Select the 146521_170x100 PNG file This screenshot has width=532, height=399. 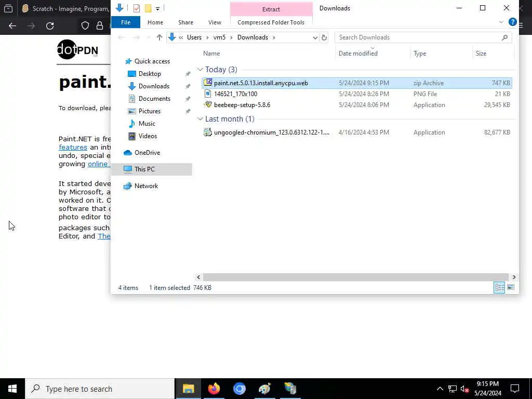point(356,94)
